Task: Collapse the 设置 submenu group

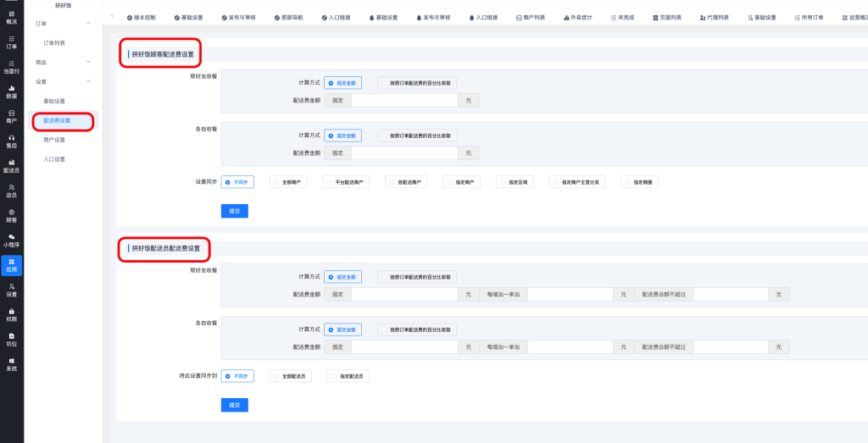Action: click(x=88, y=81)
